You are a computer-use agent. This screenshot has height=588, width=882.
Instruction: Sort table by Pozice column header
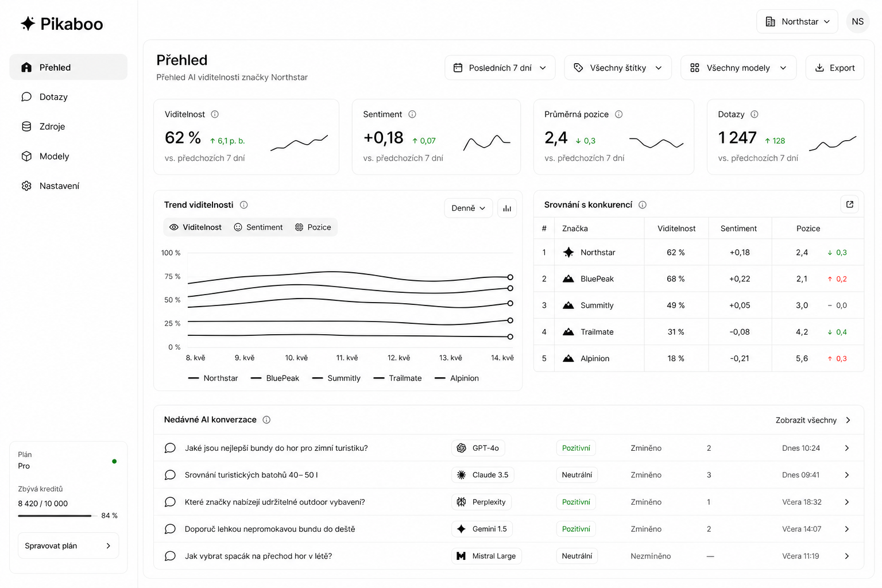[x=808, y=229]
